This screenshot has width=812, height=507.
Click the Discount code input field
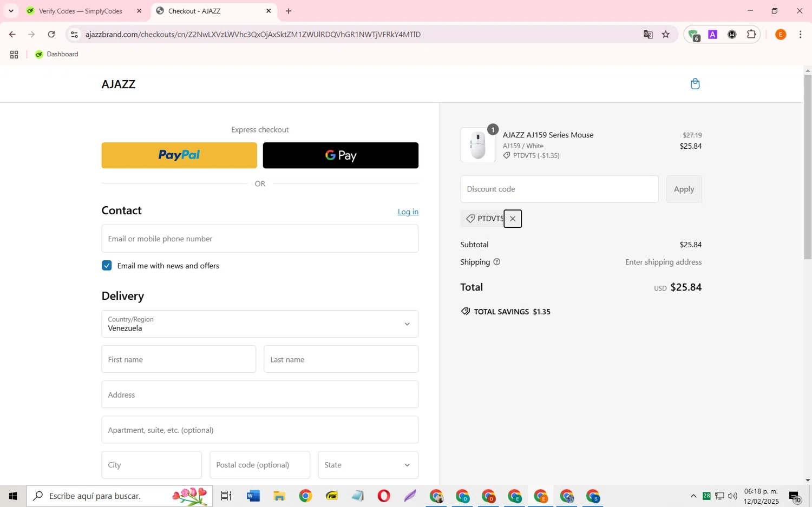tap(560, 189)
